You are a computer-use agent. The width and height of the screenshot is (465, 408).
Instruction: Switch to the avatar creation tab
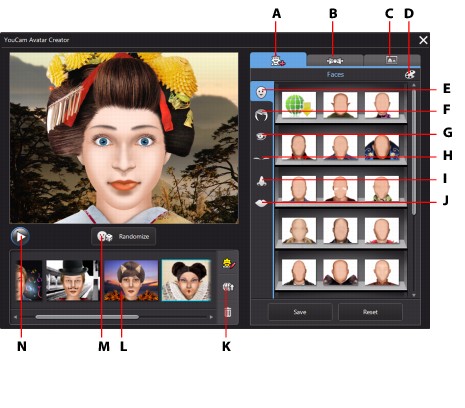pos(278,60)
